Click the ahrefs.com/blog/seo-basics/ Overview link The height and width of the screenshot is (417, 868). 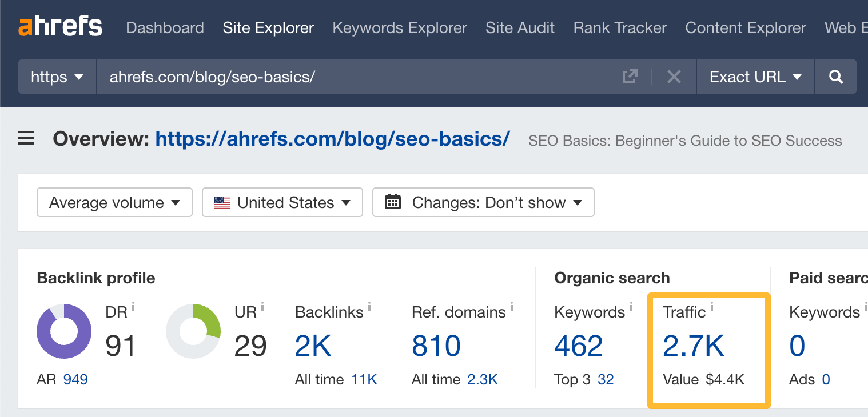pos(333,138)
